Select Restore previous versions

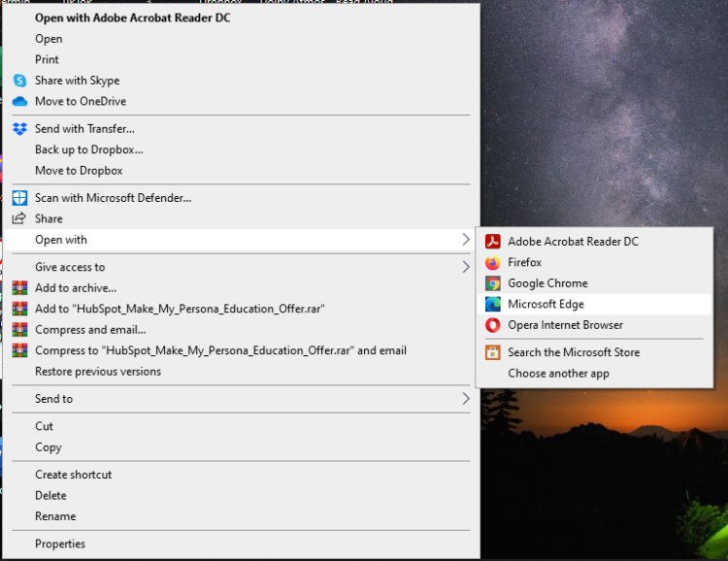tap(98, 372)
